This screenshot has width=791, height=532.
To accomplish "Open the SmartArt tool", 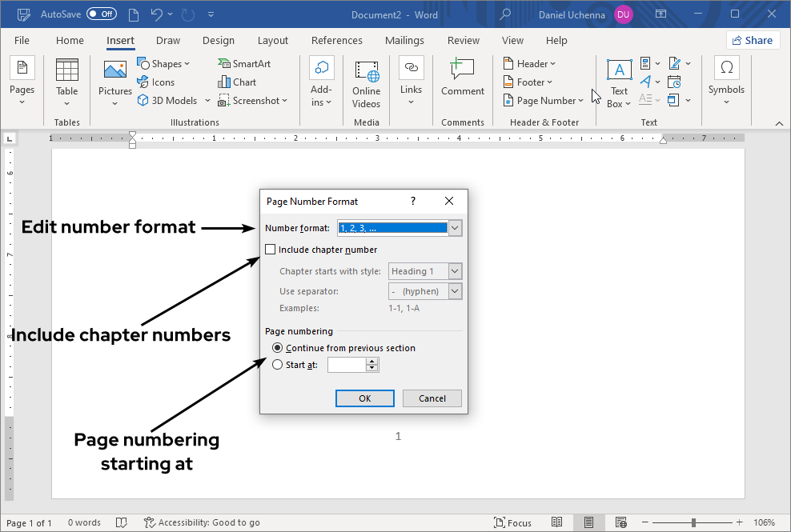I will tap(245, 63).
